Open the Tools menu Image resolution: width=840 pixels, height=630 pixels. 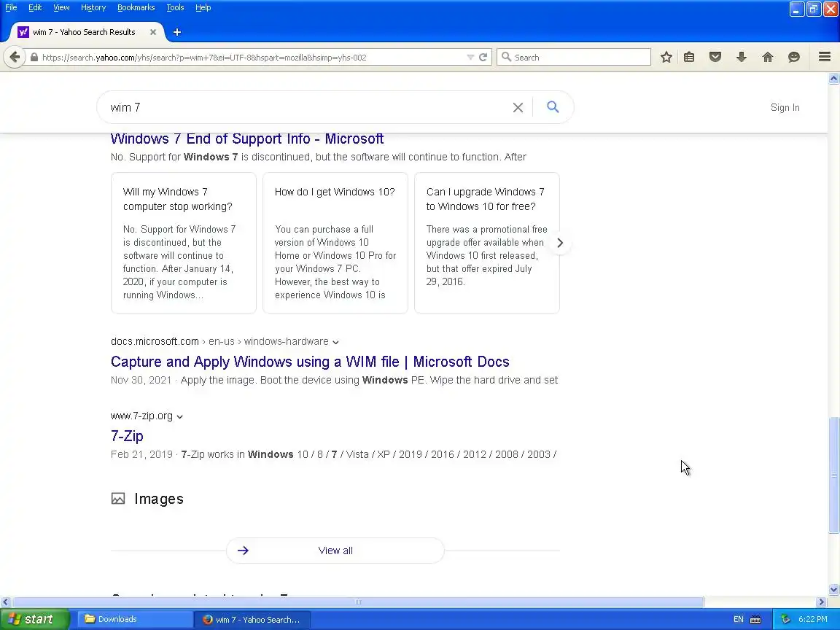point(175,7)
